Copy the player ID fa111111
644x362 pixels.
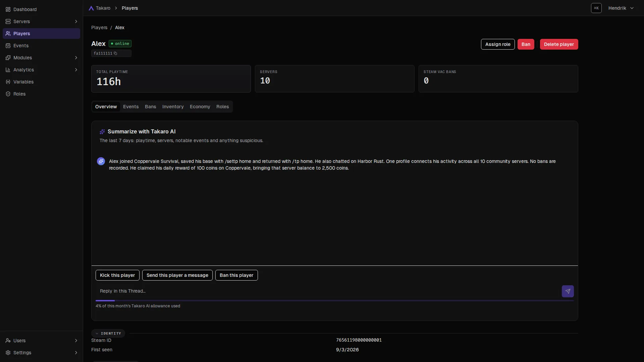(x=115, y=53)
